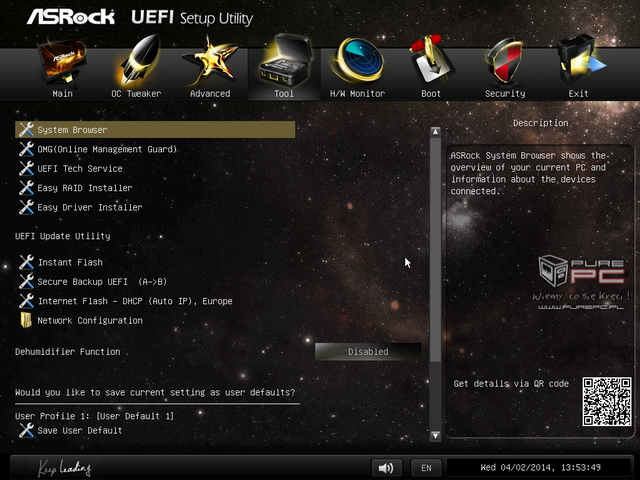Switch to the H/W Monitor tab label
Viewport: 640px width, 480px height.
point(358,94)
